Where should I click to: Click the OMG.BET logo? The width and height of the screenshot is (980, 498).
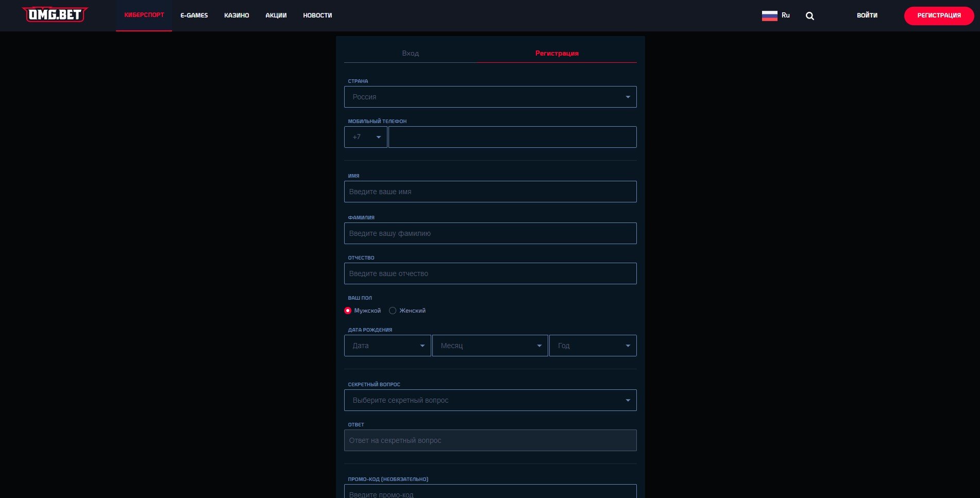coord(55,15)
